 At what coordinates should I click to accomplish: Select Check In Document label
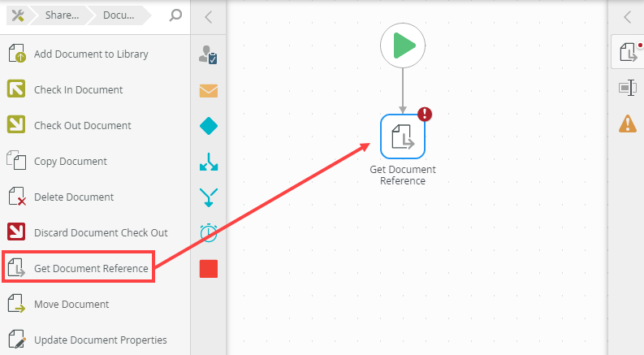point(79,89)
